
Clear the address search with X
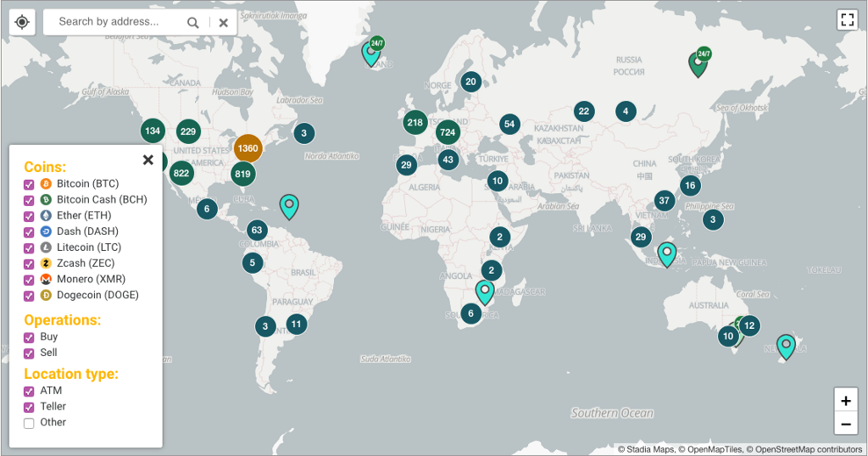coord(224,23)
